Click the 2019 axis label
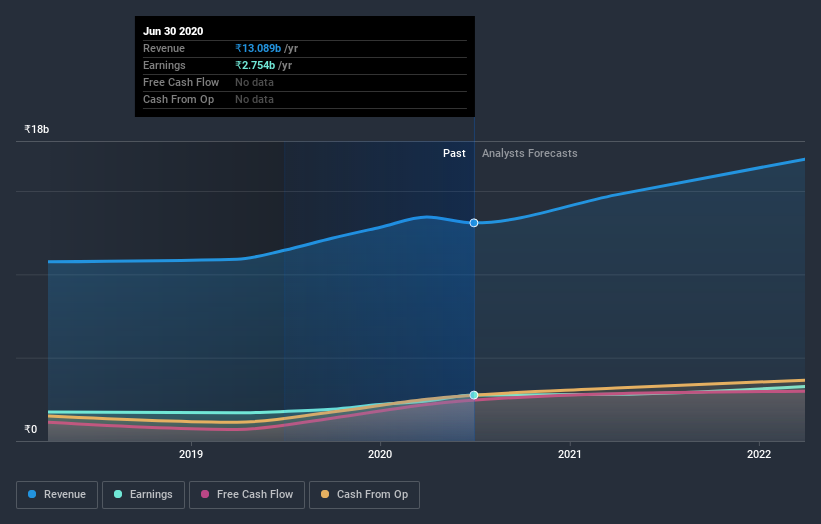The height and width of the screenshot is (524, 821). 191,454
